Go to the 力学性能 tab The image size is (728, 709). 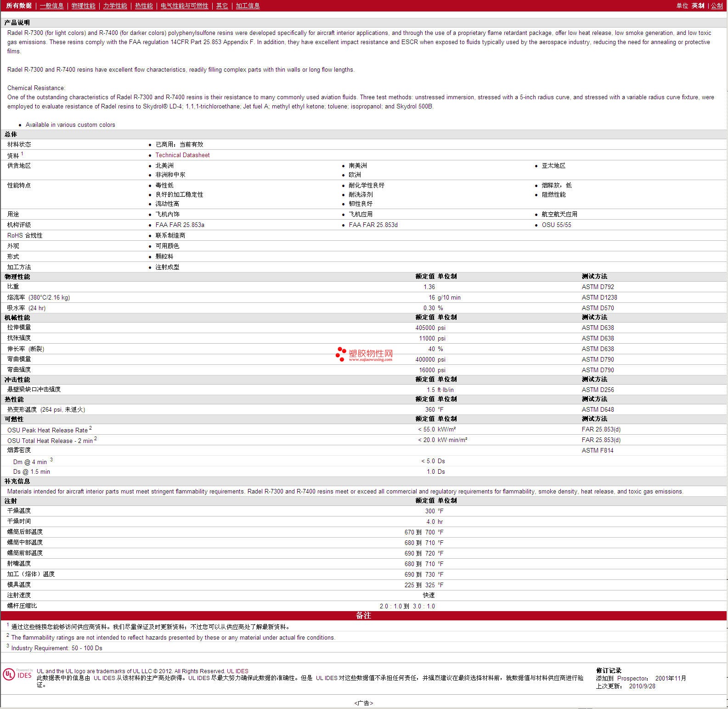(x=115, y=6)
